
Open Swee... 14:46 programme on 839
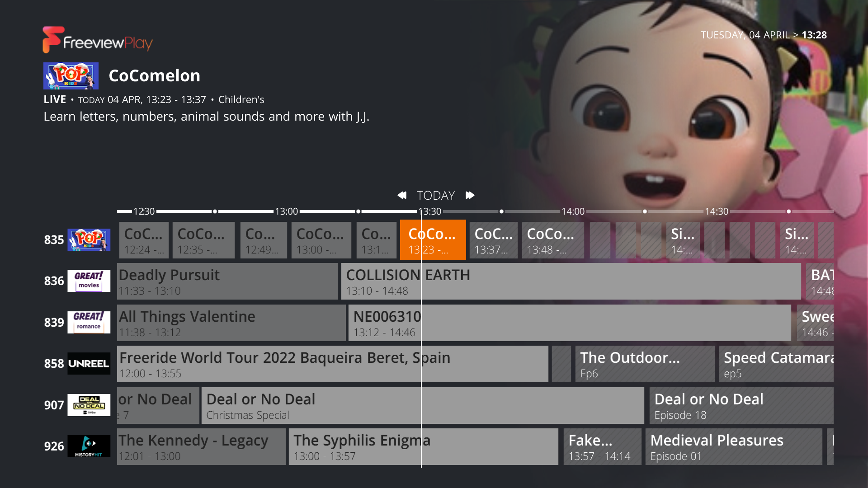(x=815, y=323)
